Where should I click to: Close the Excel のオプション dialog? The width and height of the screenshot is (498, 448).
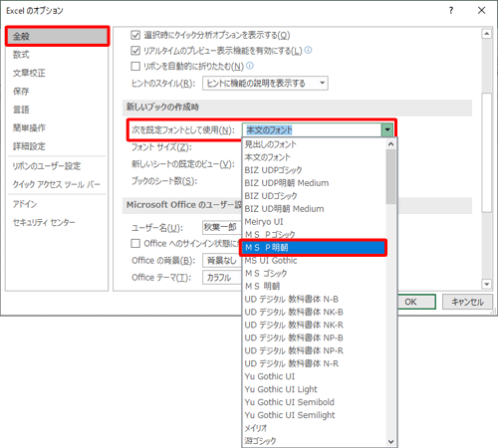(x=481, y=11)
